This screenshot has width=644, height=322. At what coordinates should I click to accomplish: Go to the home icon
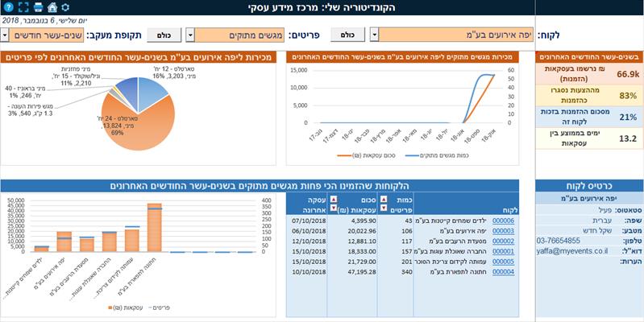[x=52, y=7]
